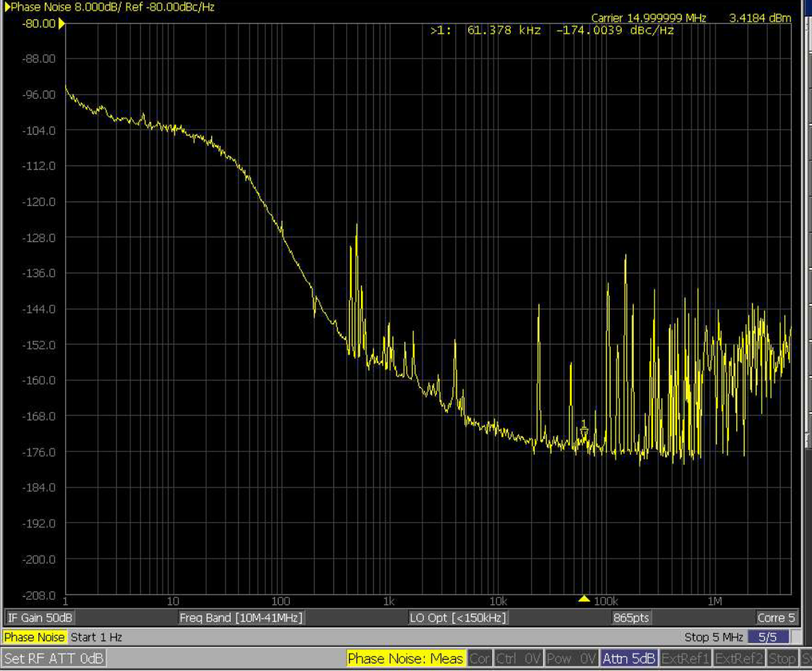
Task: Click the 3.4184 dBm carrier power value
Action: coord(760,18)
